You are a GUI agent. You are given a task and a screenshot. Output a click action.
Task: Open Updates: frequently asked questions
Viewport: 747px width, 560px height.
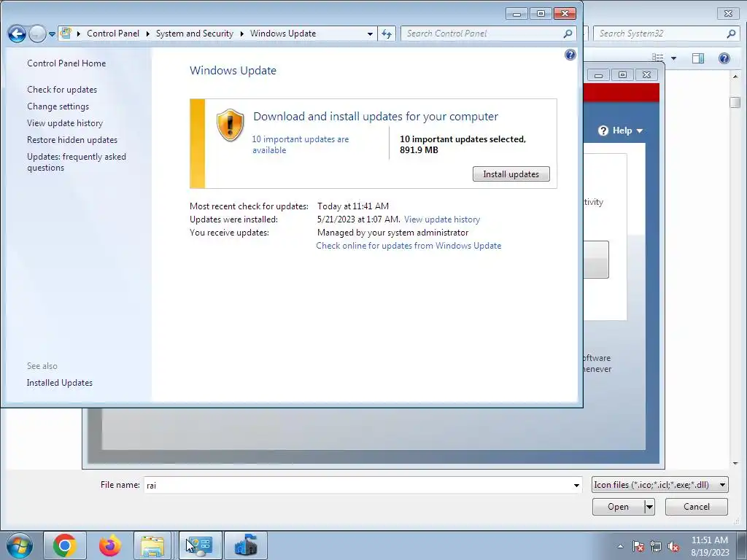(x=76, y=162)
